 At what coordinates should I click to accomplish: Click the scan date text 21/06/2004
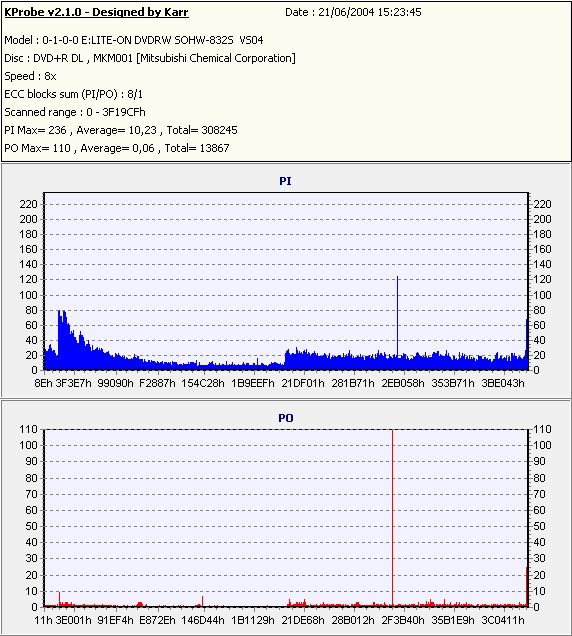pyautogui.click(x=346, y=12)
